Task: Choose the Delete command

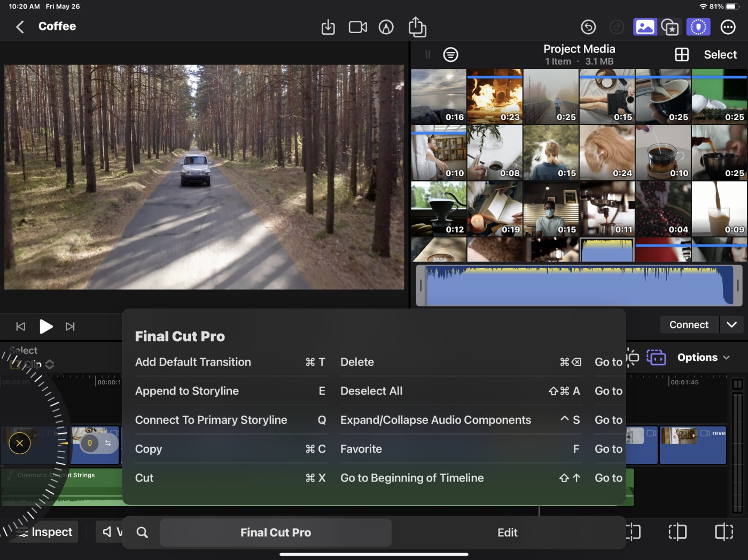Action: [461, 362]
